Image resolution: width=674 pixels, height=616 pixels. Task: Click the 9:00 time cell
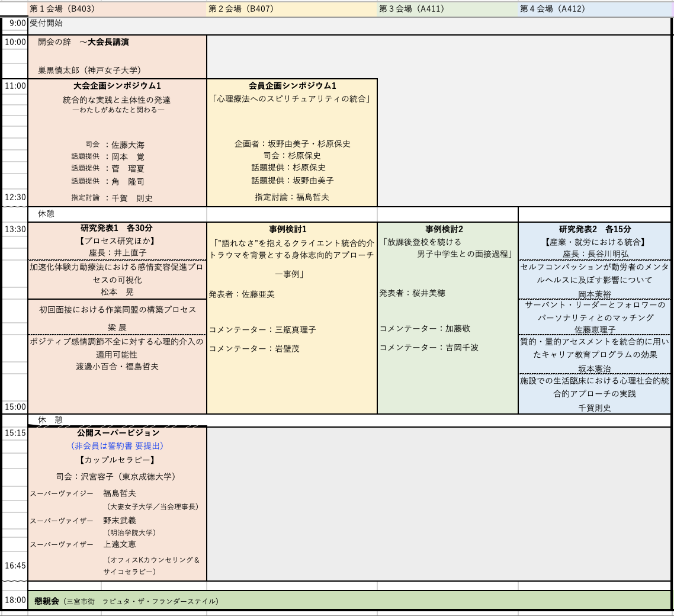(x=15, y=24)
